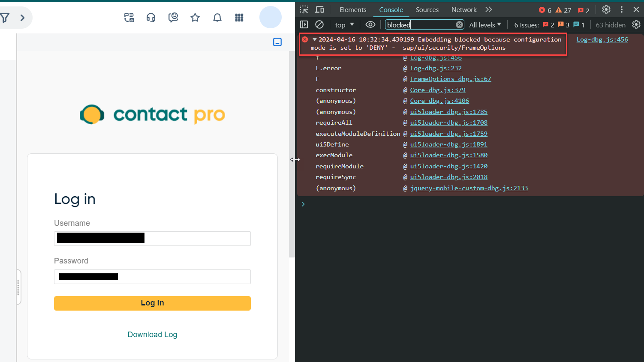644x362 pixels.
Task: Show more DevTools tabs
Action: click(489, 9)
